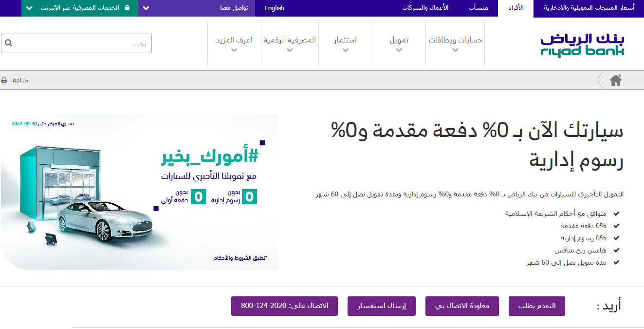Open الخدمات المصرفية عبر الإنترنت
Viewport: 644px width, 329px height.
(79, 8)
